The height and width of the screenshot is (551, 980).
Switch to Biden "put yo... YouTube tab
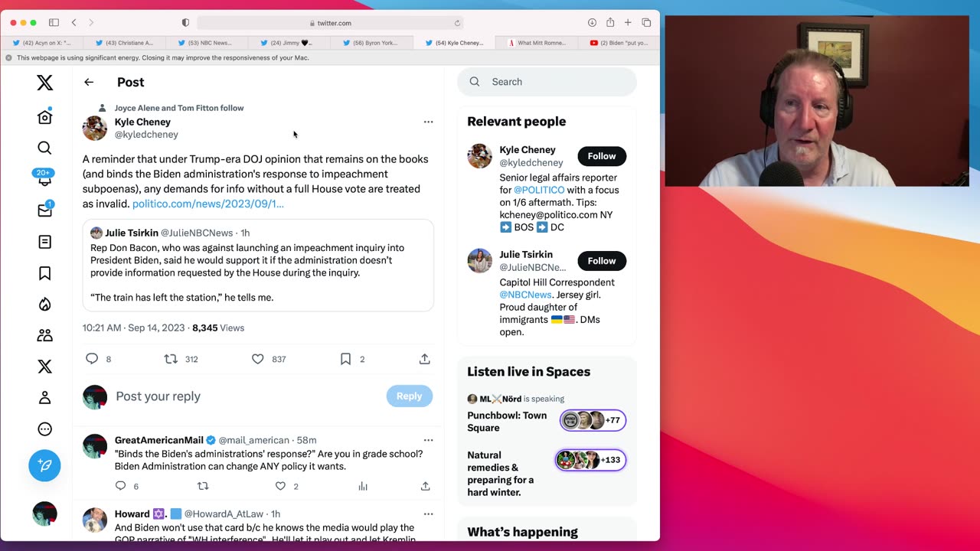pyautogui.click(x=619, y=43)
